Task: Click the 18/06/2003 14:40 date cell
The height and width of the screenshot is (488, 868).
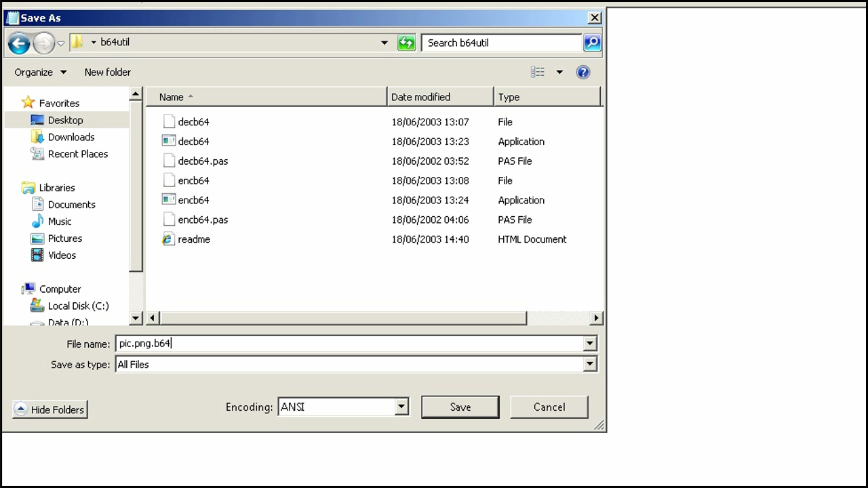Action: click(x=430, y=239)
